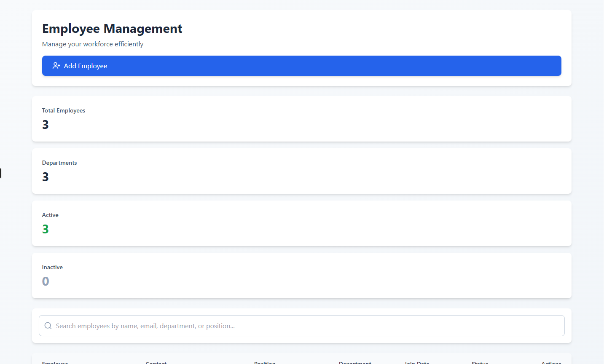Sort by the Employee column header
Viewport: 604px width, 364px height.
[55, 362]
